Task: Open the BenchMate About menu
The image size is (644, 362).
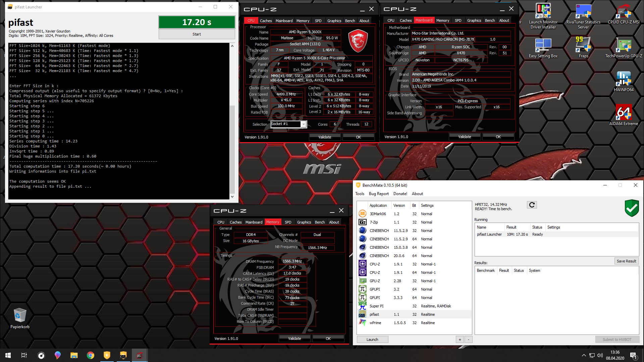Action: point(417,194)
